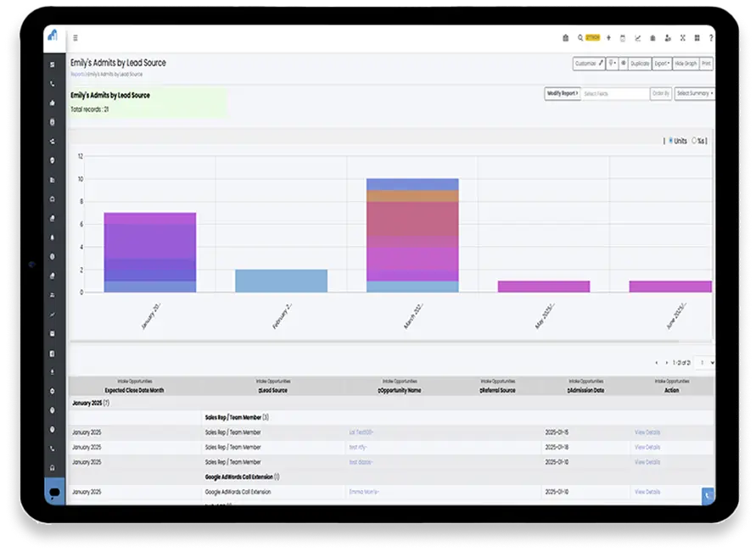756x552 pixels.
Task: Click the March stacked bar in chart
Action: pyautogui.click(x=412, y=235)
